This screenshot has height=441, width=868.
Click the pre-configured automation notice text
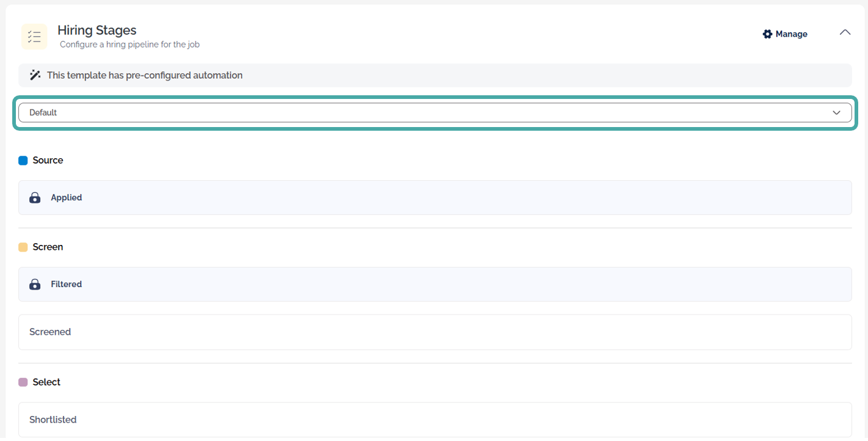pos(145,76)
